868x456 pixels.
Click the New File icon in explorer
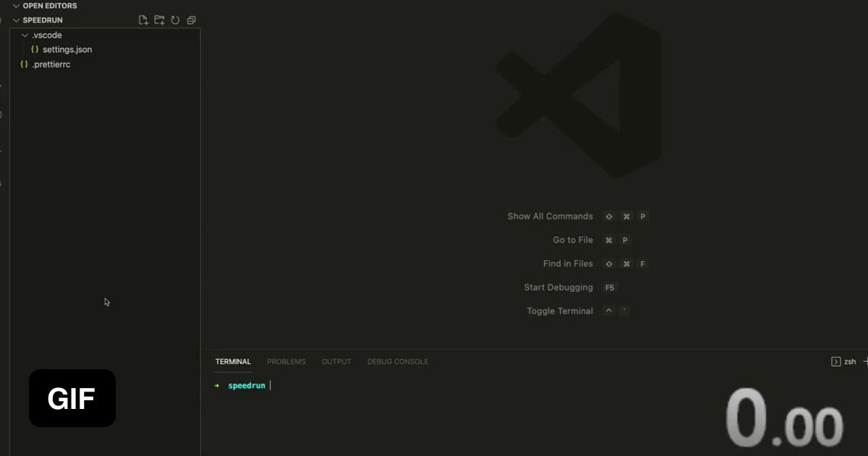(x=143, y=20)
